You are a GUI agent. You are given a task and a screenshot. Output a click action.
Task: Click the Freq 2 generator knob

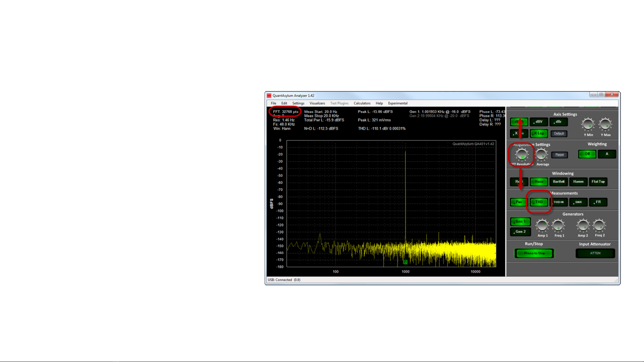(599, 226)
